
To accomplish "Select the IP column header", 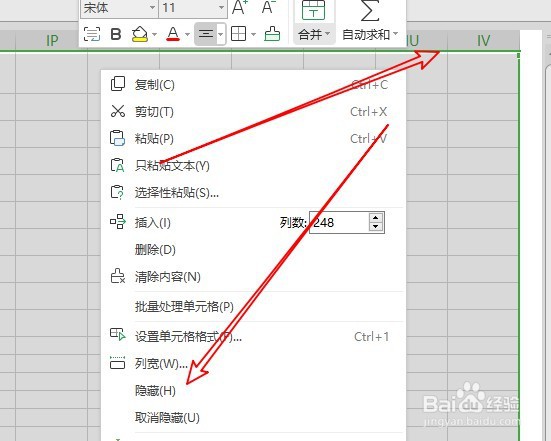I will (x=52, y=41).
